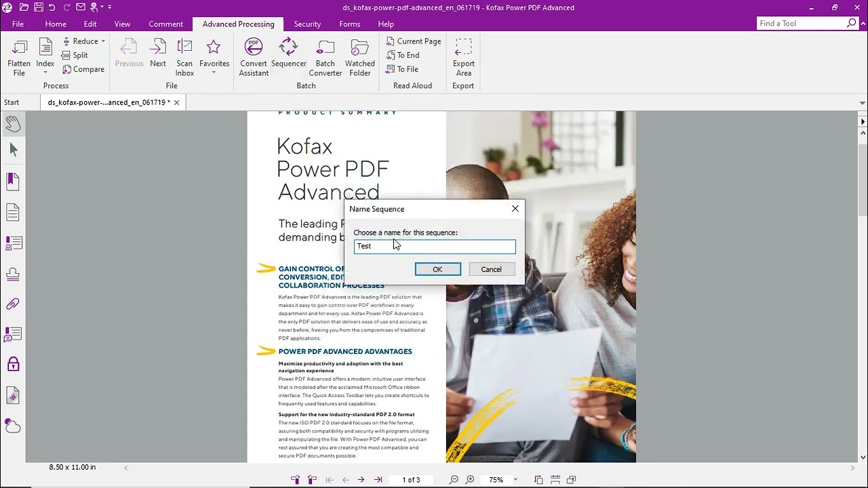This screenshot has height=488, width=868.
Task: Open Scan Inbox
Action: point(184,58)
